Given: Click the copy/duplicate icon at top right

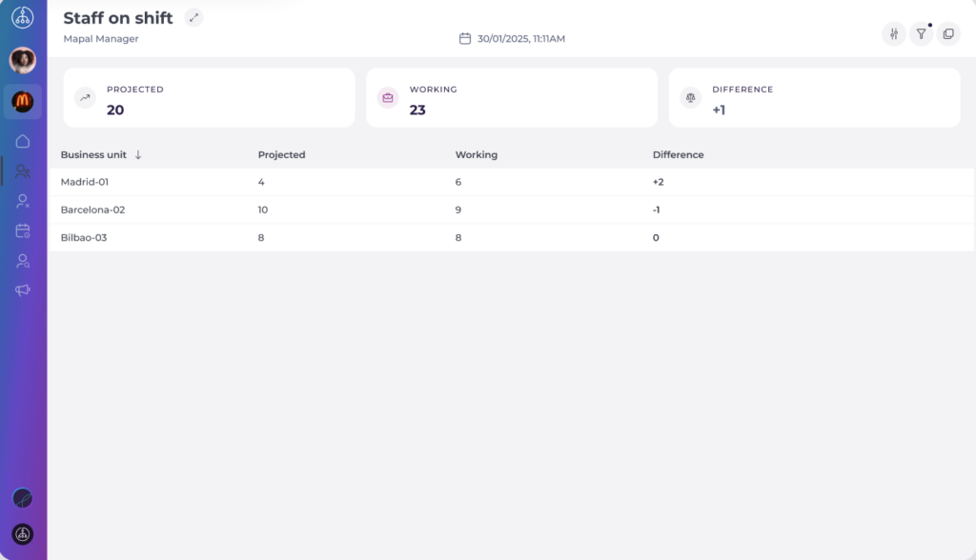Looking at the screenshot, I should pos(947,34).
